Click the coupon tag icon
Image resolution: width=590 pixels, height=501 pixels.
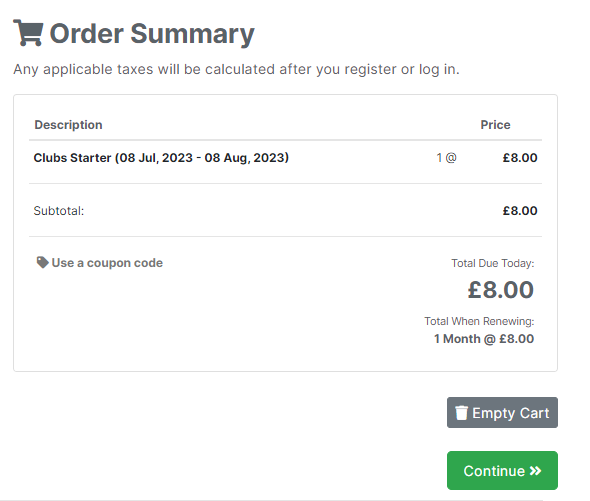tap(43, 262)
